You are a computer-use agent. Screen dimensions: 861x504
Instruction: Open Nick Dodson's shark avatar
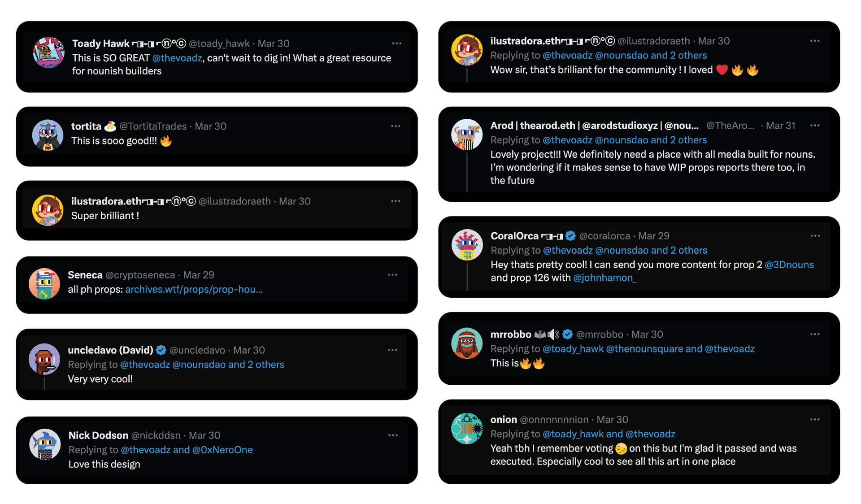coord(45,444)
